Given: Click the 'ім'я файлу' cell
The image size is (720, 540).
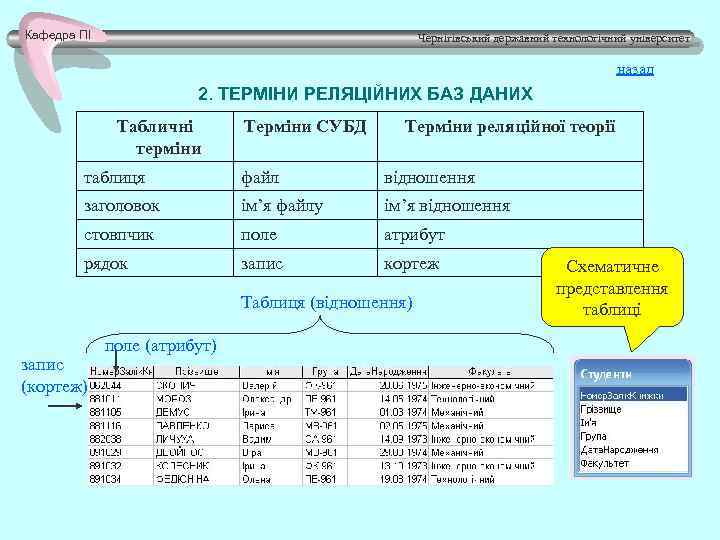Looking at the screenshot, I should pyautogui.click(x=305, y=206).
